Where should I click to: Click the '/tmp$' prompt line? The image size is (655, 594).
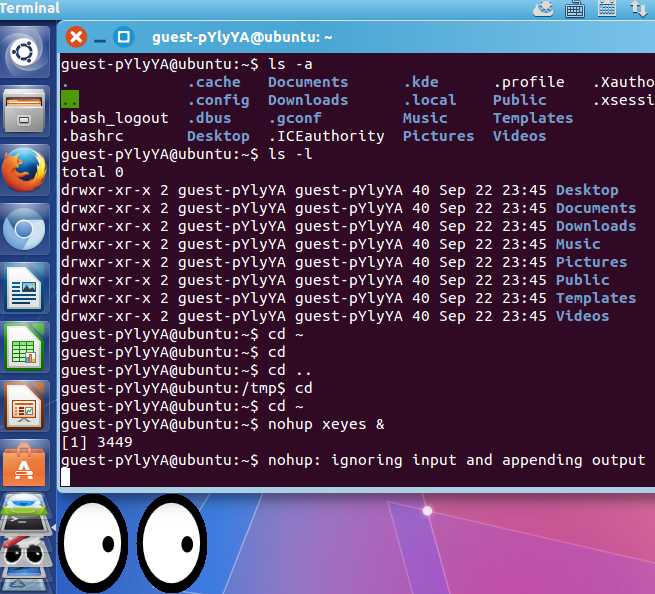click(x=187, y=388)
